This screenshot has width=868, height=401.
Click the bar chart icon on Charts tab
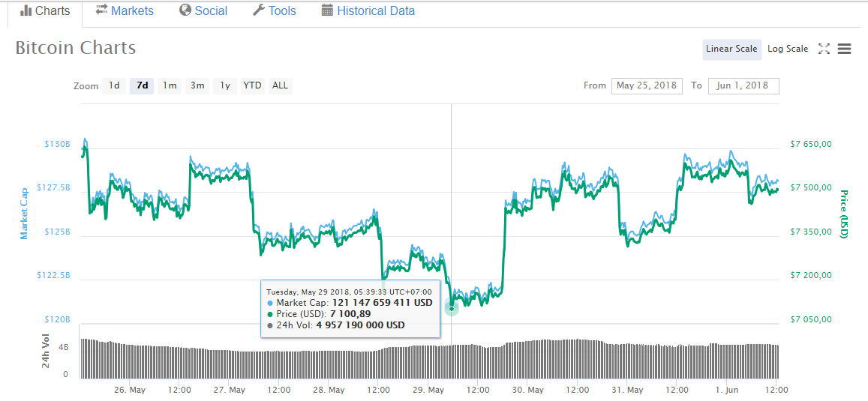(x=26, y=10)
